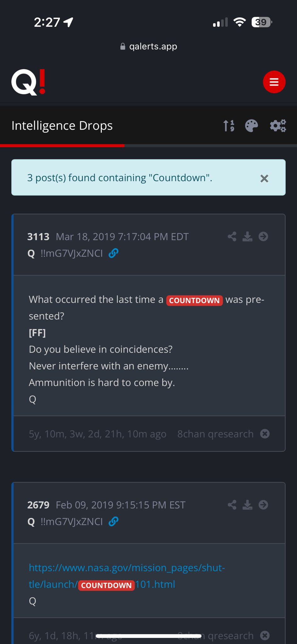The image size is (297, 644).
Task: Open the NASA countdown101 hyperlink
Action: coord(127,568)
